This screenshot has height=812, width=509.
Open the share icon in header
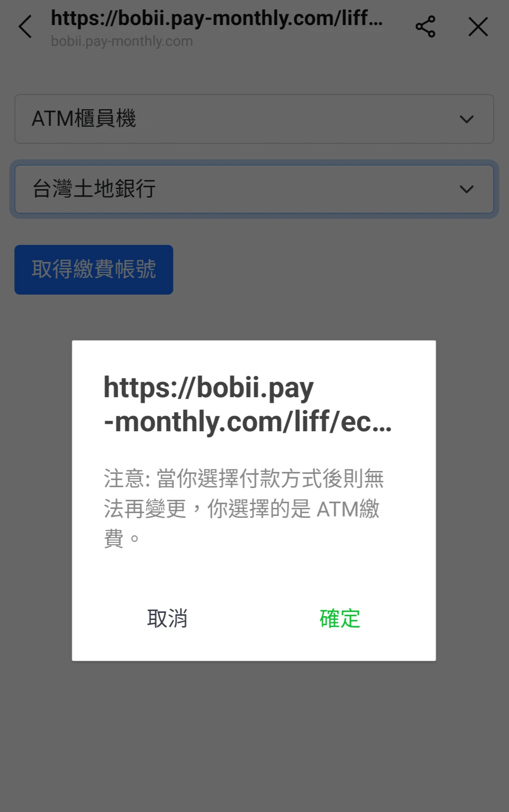click(x=425, y=26)
